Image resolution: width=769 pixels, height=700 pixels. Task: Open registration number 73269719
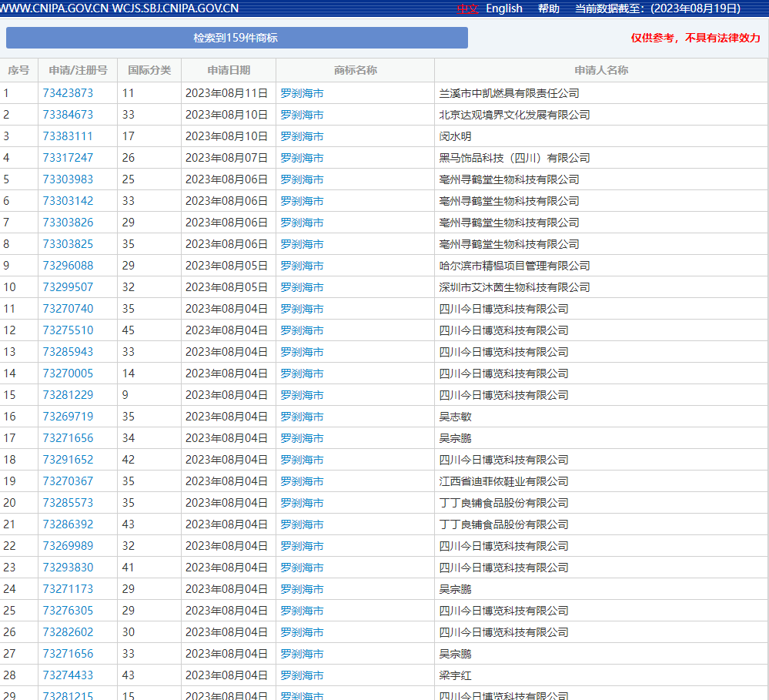(x=68, y=417)
